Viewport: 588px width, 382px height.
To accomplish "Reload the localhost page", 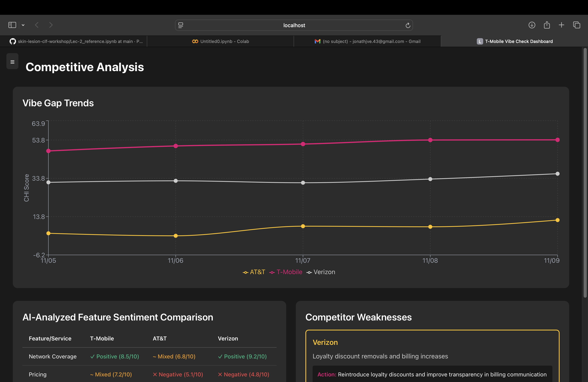I will pyautogui.click(x=408, y=25).
